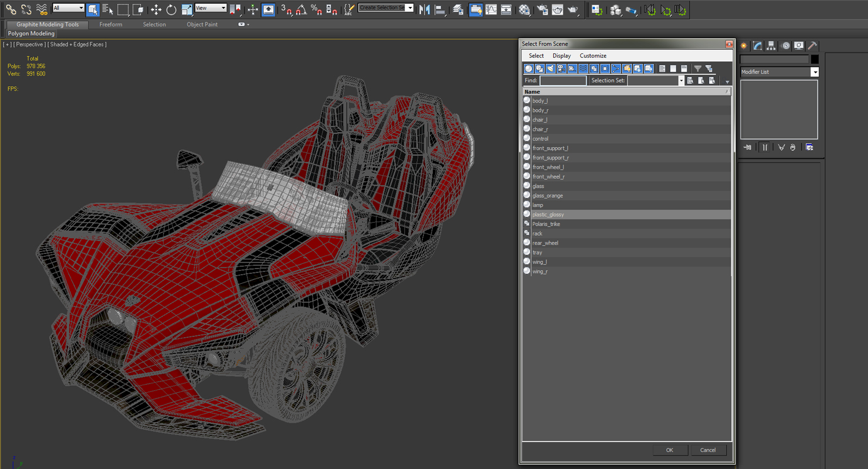868x469 pixels.
Task: Select the rear_wheel object row
Action: (x=626, y=243)
